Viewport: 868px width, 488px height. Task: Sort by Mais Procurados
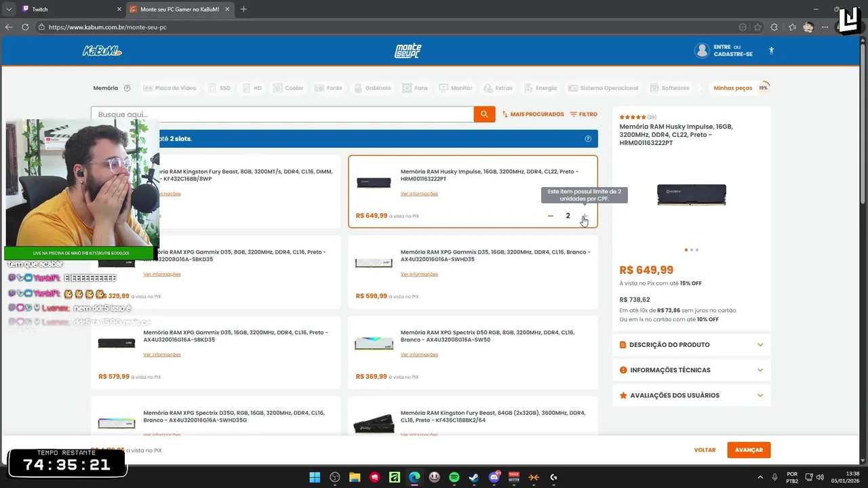click(x=533, y=115)
